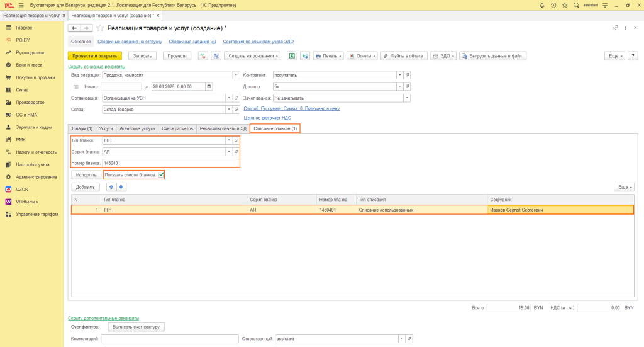Open Организация card with the open icon
Screen dimensions: 644x347
coord(236,98)
